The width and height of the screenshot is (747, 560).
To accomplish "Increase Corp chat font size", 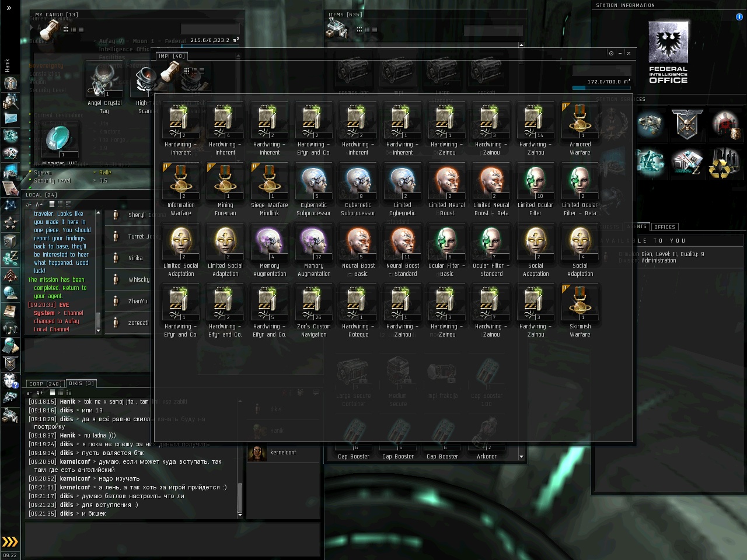I will click(39, 393).
